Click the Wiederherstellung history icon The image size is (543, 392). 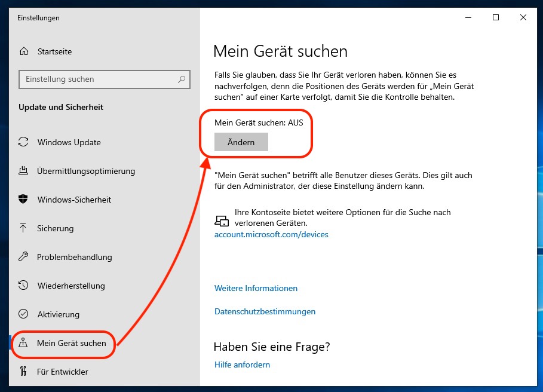tap(23, 286)
